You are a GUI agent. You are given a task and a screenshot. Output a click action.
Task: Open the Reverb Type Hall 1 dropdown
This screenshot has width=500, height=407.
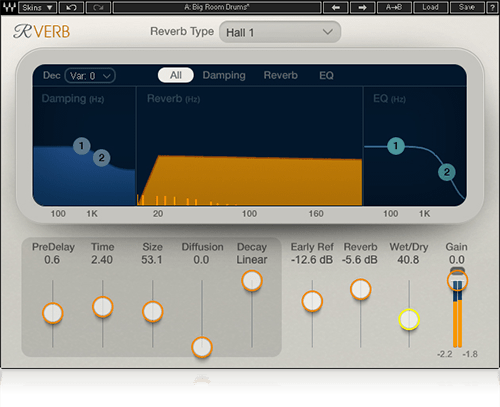[x=280, y=32]
